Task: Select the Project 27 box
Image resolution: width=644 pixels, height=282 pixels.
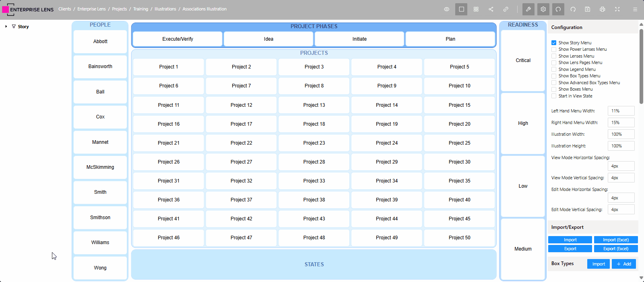Action: [x=241, y=162]
